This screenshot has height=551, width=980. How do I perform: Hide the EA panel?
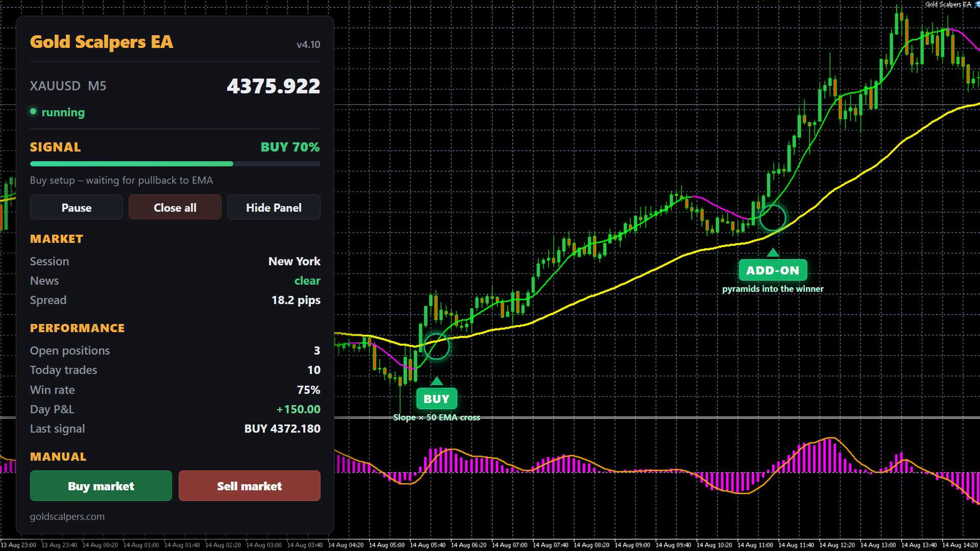coord(274,207)
